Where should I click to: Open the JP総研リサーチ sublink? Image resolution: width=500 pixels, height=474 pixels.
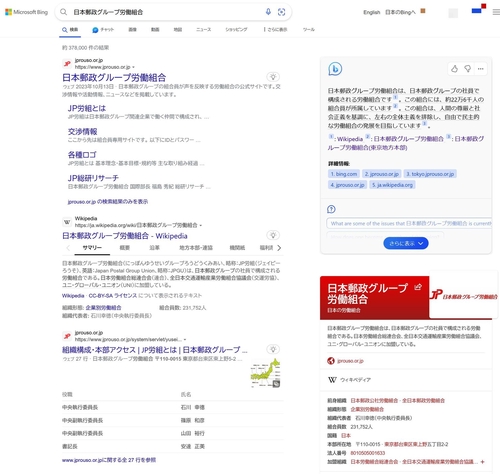point(93,178)
